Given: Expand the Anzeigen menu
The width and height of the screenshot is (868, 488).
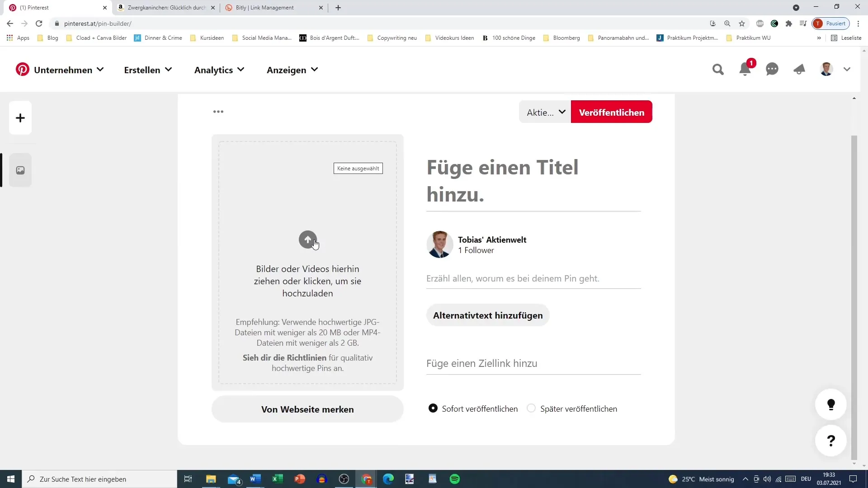Looking at the screenshot, I should (x=292, y=70).
